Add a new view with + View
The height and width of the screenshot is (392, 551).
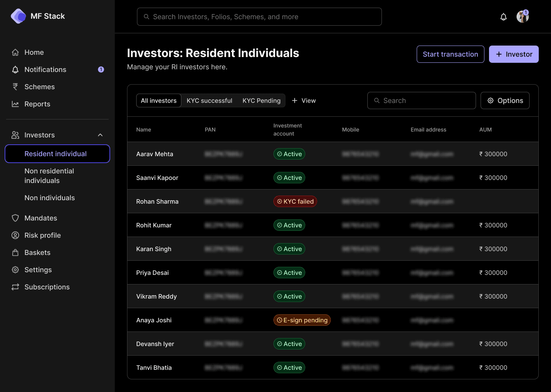tap(304, 100)
